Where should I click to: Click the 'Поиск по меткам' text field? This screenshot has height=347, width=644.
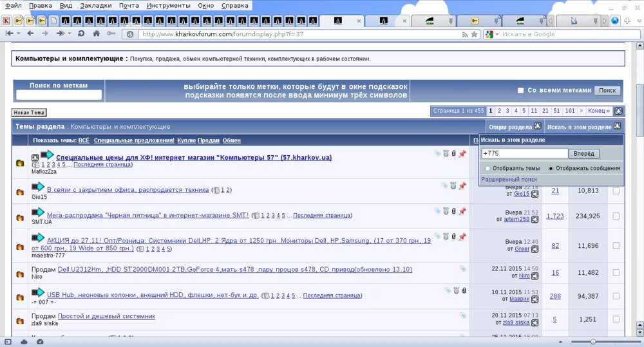coord(59,95)
